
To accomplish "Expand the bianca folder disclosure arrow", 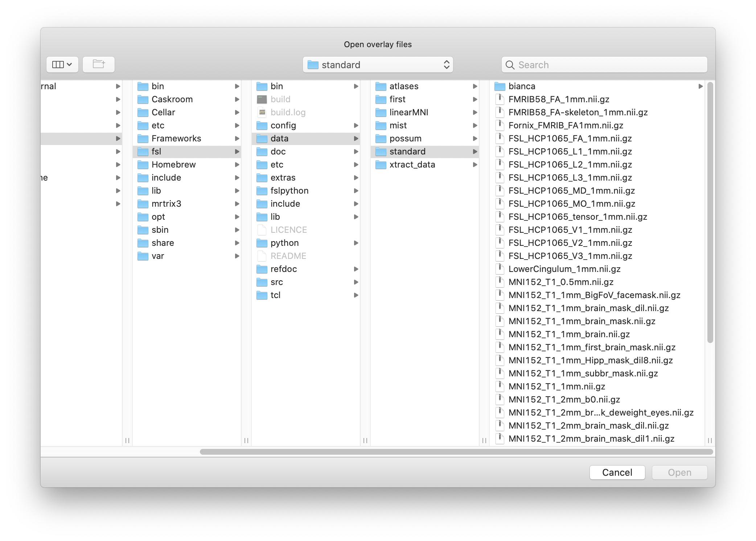I will tap(700, 86).
